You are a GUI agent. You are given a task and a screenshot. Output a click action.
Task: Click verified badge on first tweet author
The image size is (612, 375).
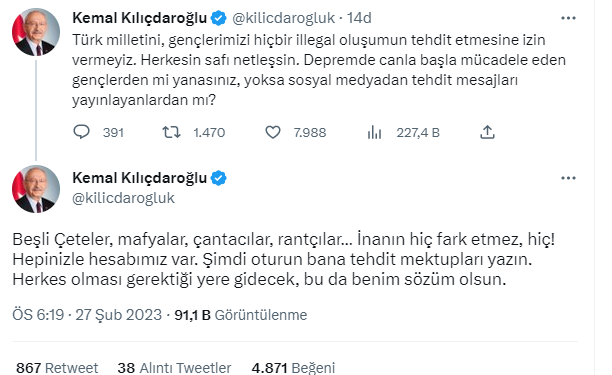tap(219, 18)
